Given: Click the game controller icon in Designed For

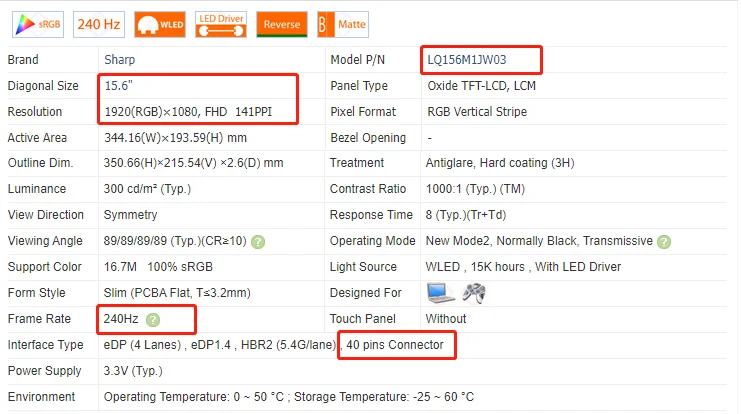Looking at the screenshot, I should [x=474, y=293].
